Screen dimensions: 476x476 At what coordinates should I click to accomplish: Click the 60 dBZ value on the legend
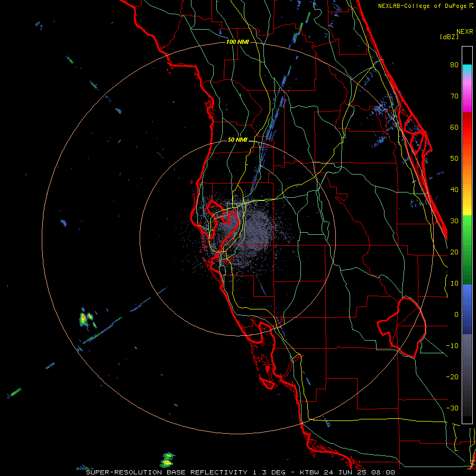pyautogui.click(x=454, y=127)
